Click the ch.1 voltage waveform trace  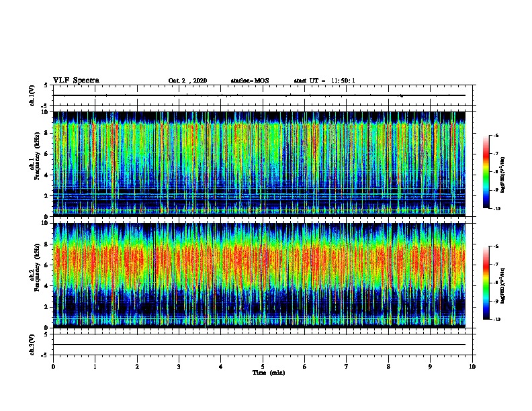(259, 95)
